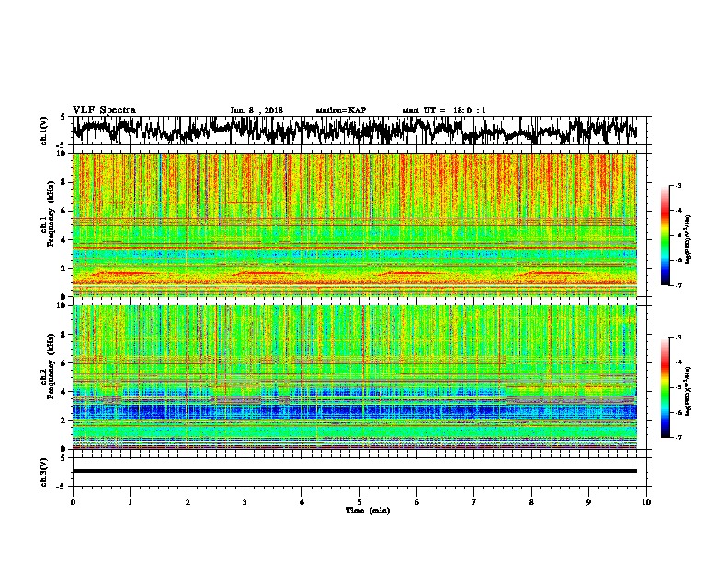The height and width of the screenshot is (563, 728).
Task: Click the "3" tick on the time axis
Action: coord(245,502)
